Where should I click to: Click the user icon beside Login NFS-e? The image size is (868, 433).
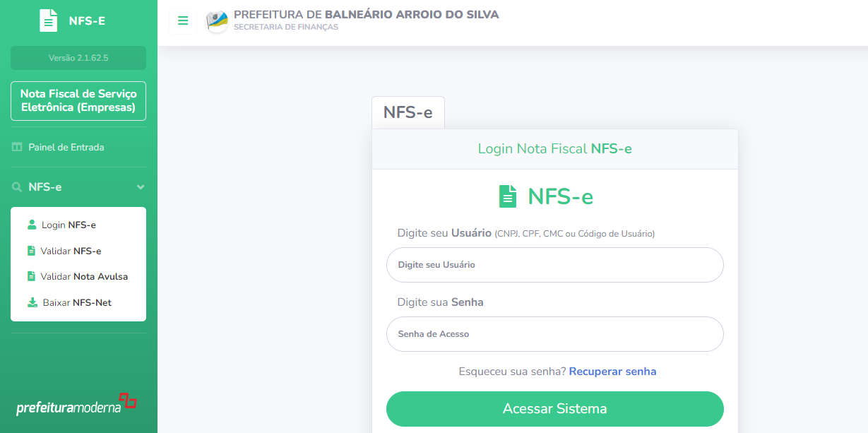pos(32,225)
